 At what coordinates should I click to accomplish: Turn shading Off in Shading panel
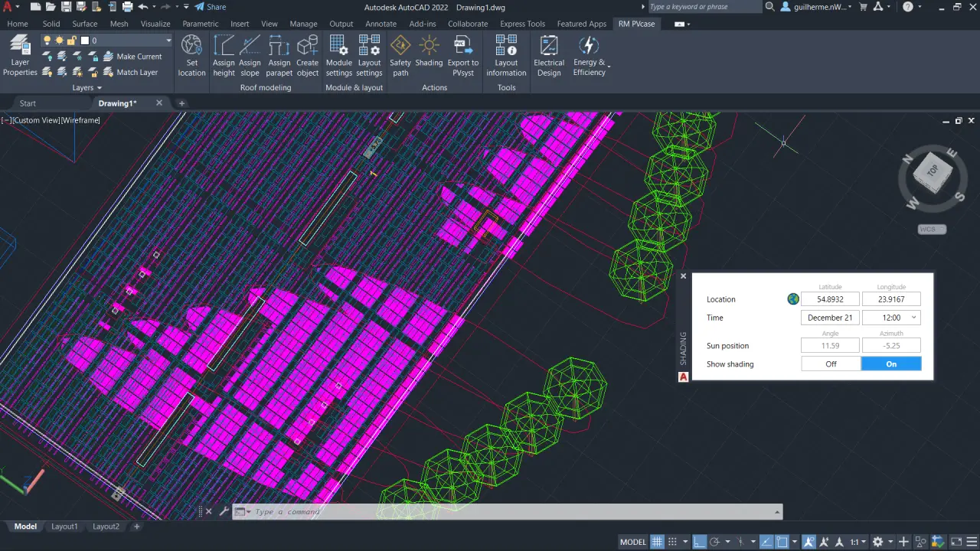tap(831, 364)
